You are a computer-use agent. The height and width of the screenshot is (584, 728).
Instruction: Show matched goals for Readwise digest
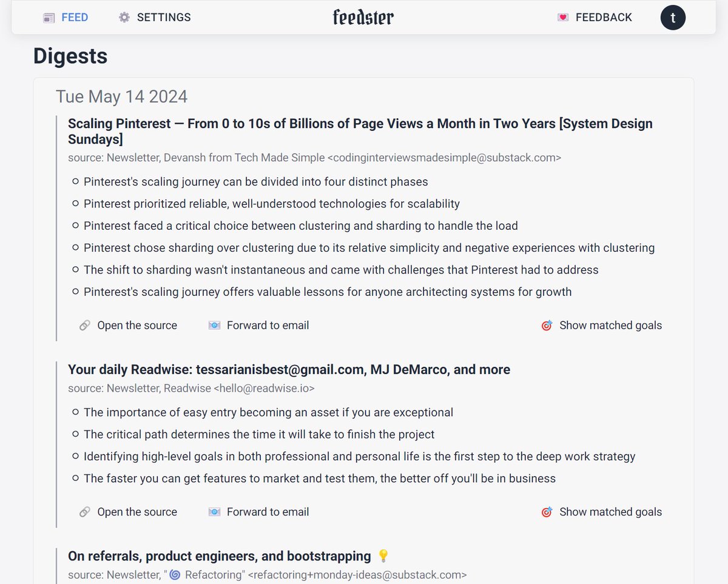[x=601, y=512]
